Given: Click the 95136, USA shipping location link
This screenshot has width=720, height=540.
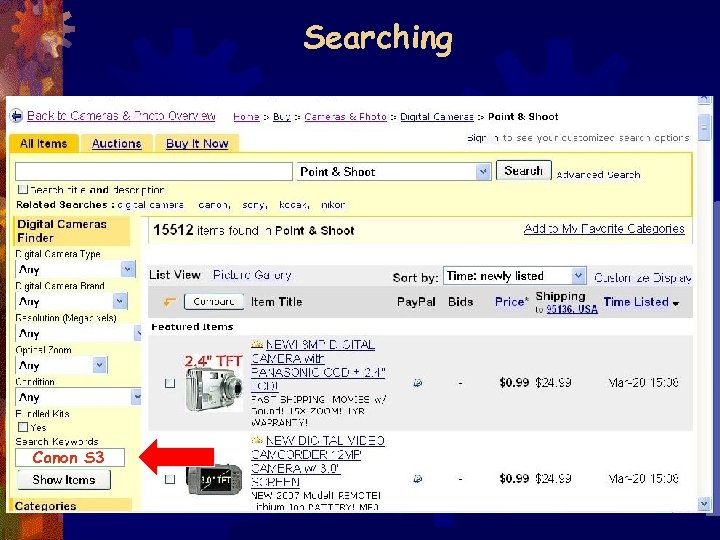Looking at the screenshot, I should [x=572, y=309].
